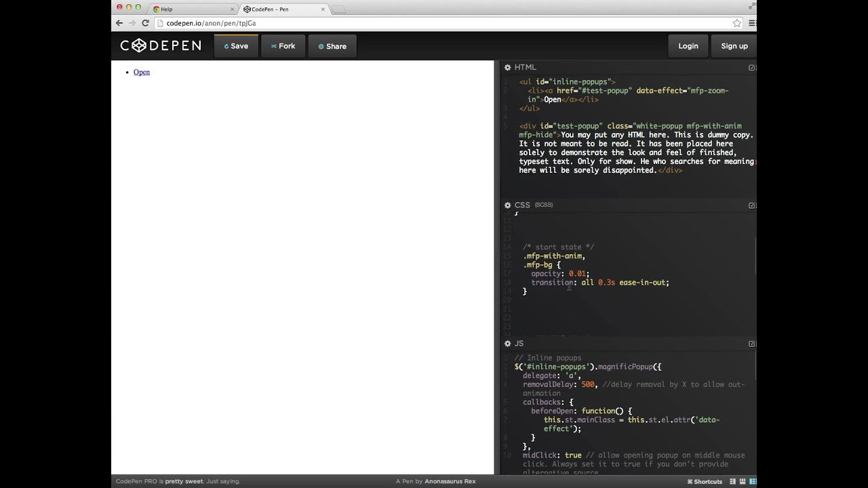
Task: Fork this pen
Action: 283,46
